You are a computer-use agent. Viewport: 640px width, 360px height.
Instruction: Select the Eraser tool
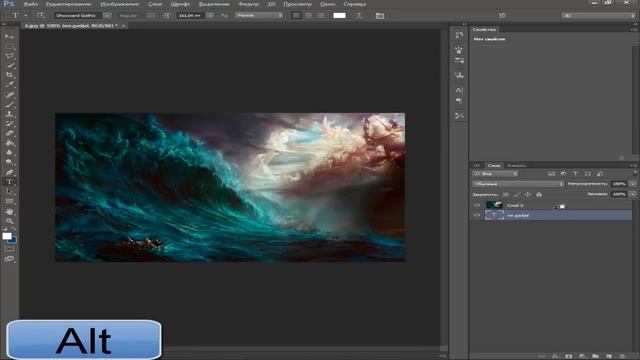tap(9, 133)
